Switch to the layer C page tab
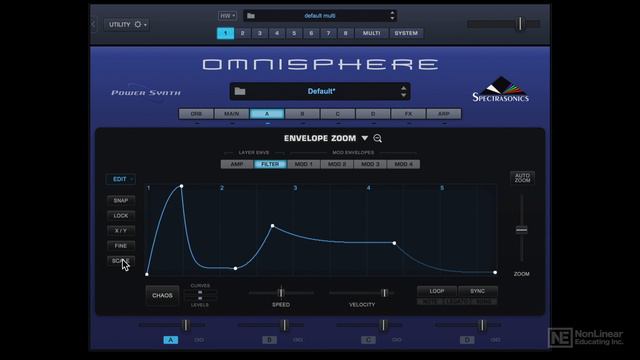640x360 pixels. click(x=338, y=114)
